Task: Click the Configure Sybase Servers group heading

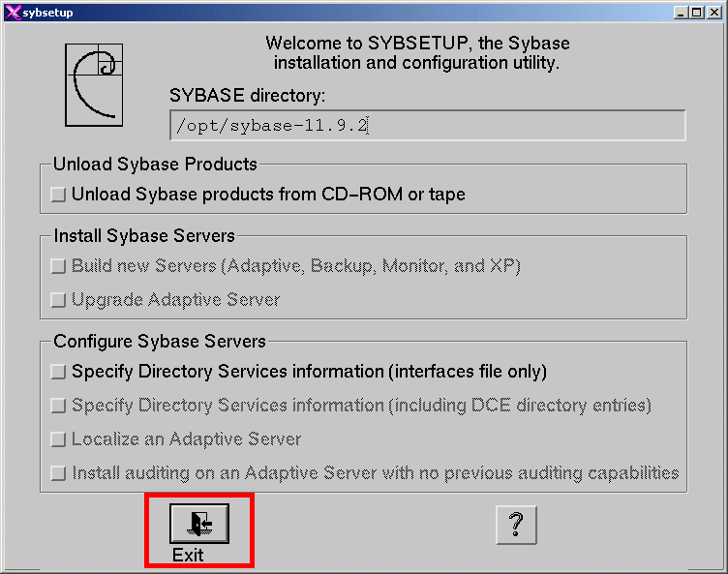Action: point(160,342)
